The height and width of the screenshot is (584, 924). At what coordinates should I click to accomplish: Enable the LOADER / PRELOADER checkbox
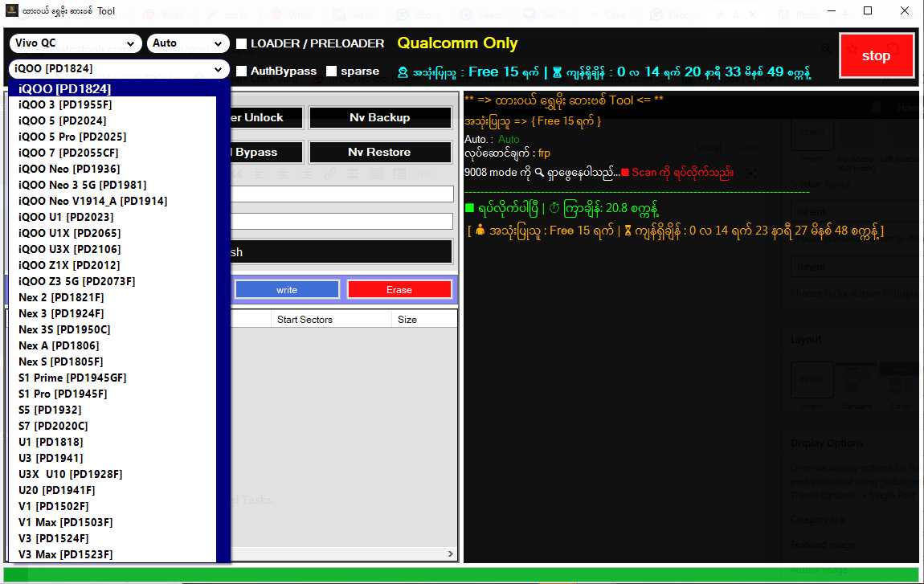coord(242,44)
